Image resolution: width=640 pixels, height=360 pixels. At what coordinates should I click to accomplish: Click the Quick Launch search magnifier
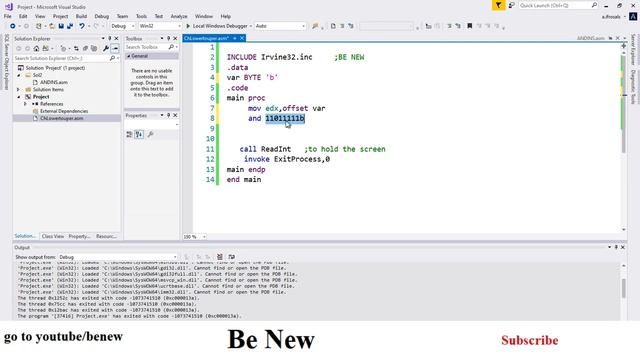click(x=594, y=5)
